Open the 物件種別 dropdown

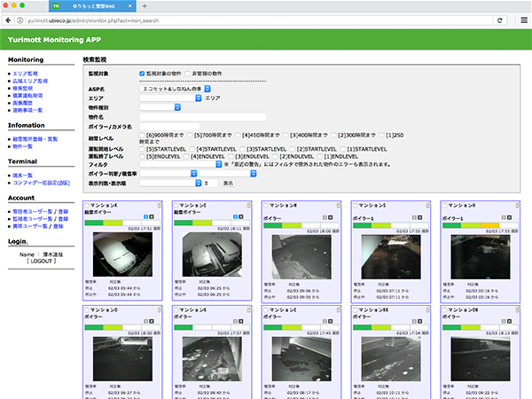pyautogui.click(x=160, y=106)
